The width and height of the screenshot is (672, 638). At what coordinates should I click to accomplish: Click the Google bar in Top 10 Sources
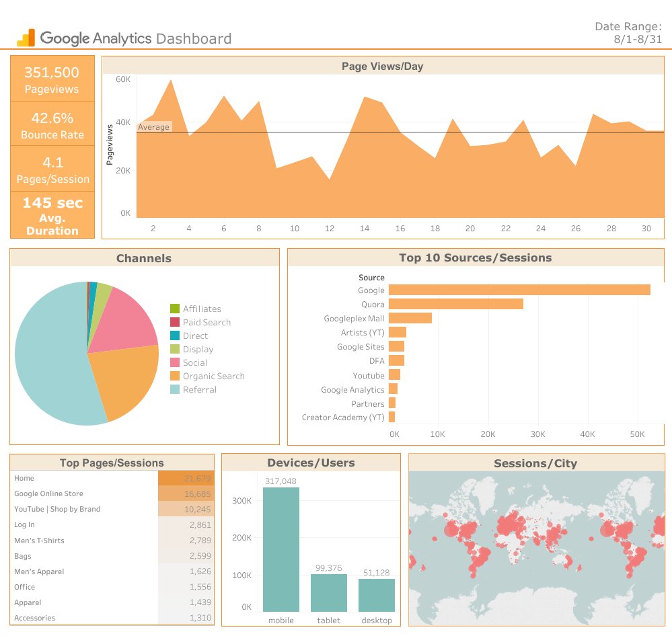point(518,290)
